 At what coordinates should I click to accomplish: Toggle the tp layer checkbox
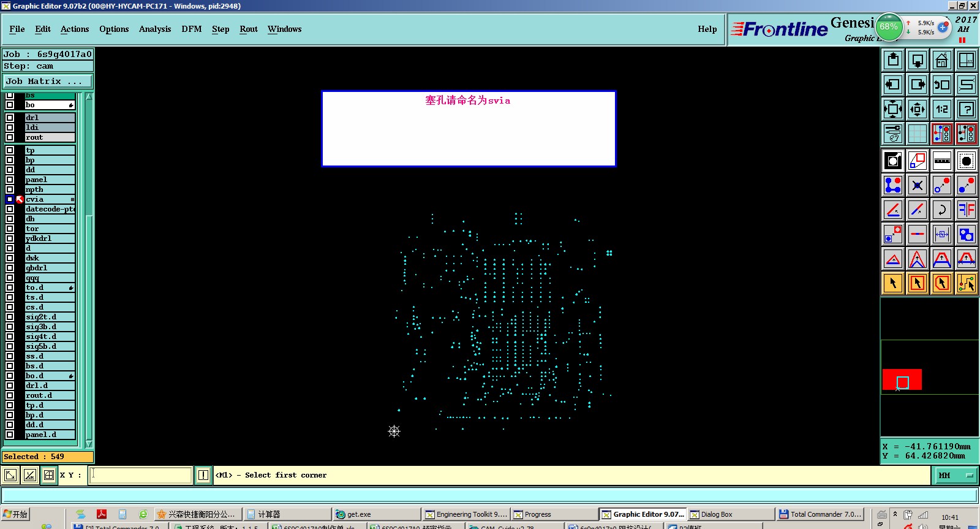(x=10, y=150)
